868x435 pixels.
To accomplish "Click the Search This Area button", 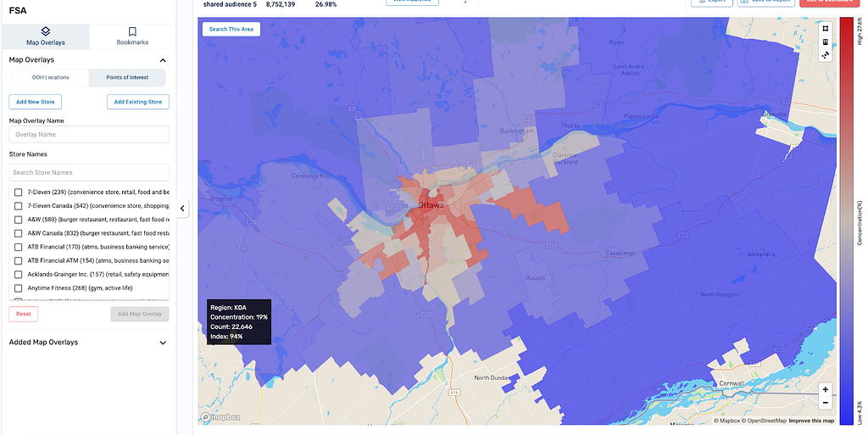I will [x=231, y=30].
